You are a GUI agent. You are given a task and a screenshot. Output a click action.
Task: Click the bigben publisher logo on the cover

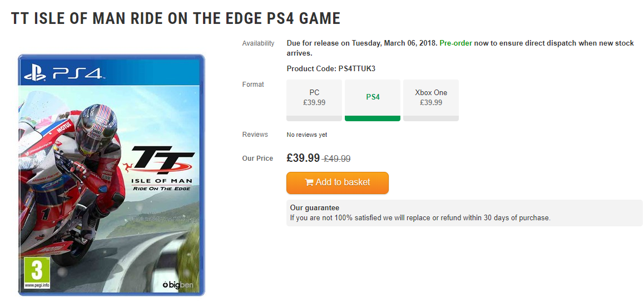point(177,284)
